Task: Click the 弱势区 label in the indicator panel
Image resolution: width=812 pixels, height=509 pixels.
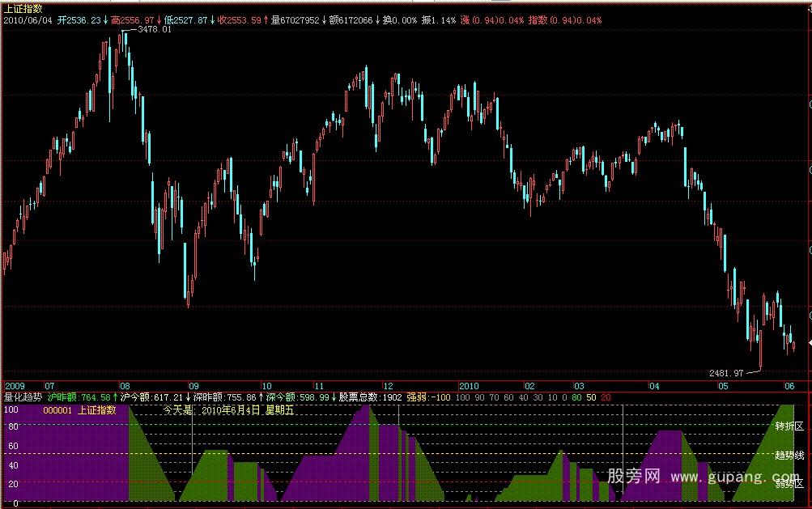Action: point(789,484)
